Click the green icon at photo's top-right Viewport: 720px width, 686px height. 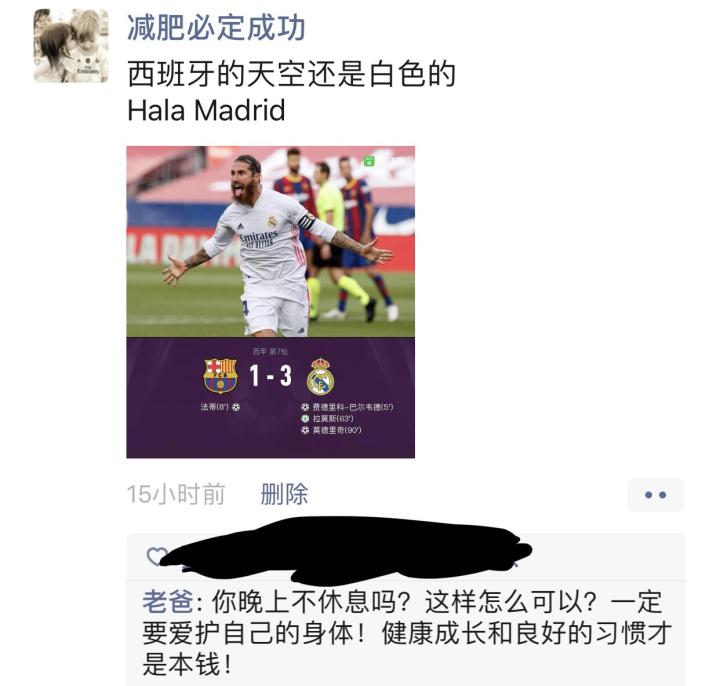pyautogui.click(x=369, y=161)
